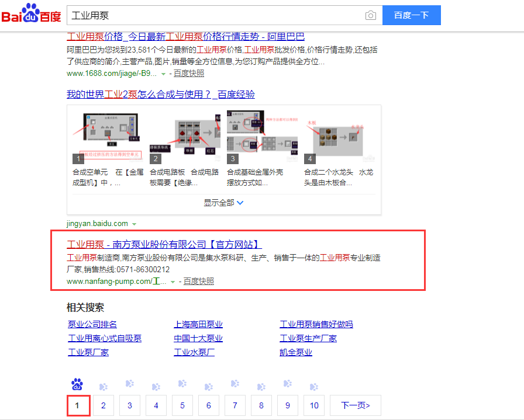Click the paw icon above page 7
The image size is (524, 420).
click(x=235, y=383)
